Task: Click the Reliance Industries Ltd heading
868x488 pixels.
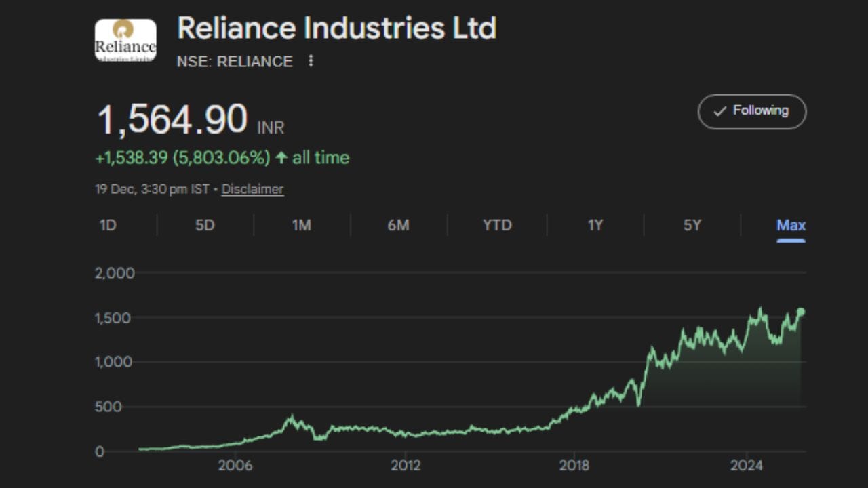Action: [336, 28]
